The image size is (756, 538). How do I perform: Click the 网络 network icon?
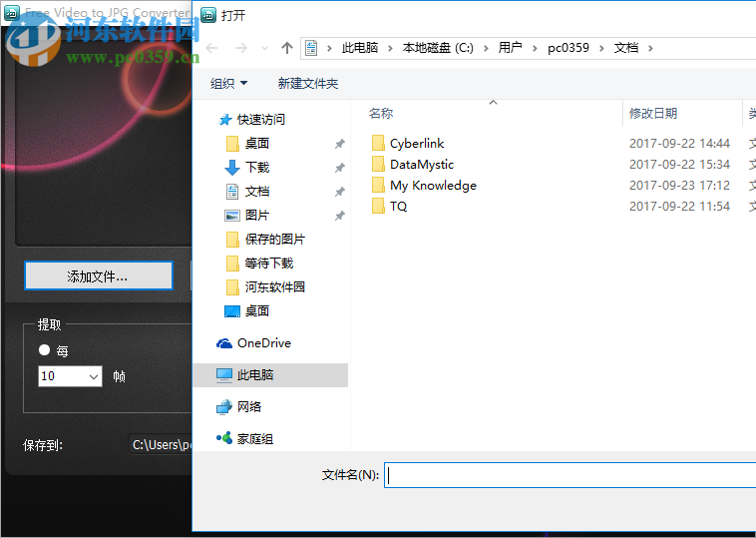[224, 407]
